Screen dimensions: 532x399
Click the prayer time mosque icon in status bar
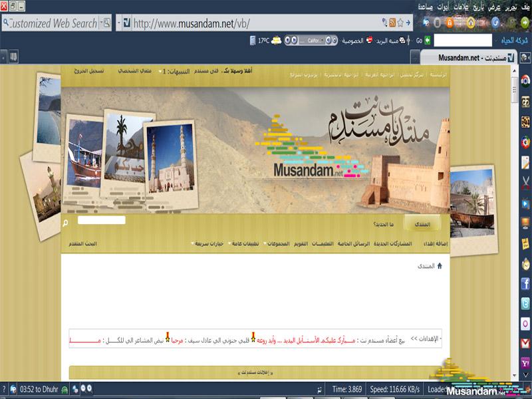(x=65, y=390)
